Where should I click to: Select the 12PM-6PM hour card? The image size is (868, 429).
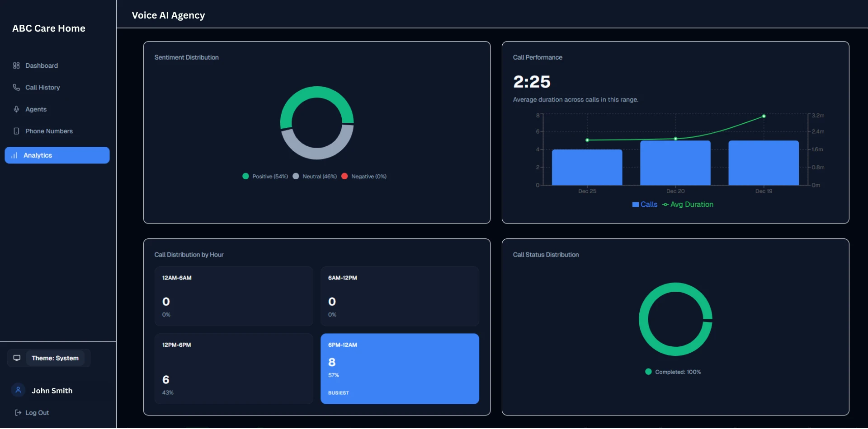click(234, 369)
